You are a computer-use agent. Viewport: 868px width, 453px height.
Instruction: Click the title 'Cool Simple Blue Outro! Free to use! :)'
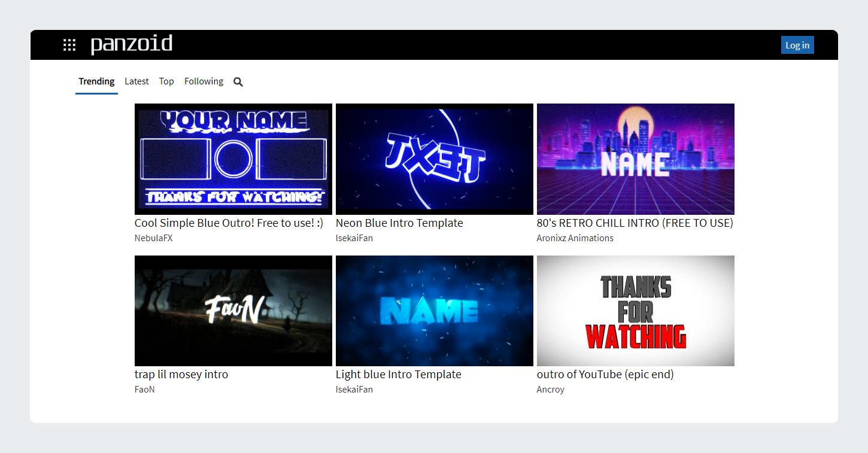click(x=229, y=223)
